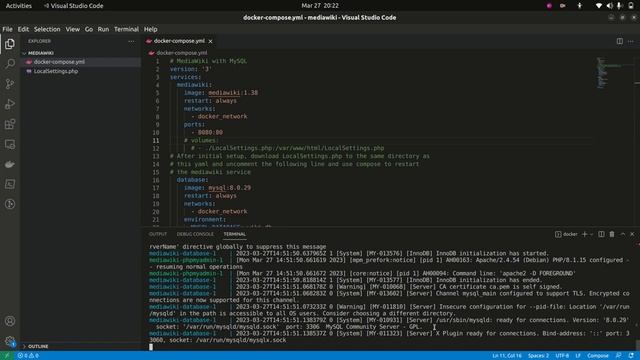Click the Spaces: 2 indentation setting
Viewport: 640px width, 360px height.
[538, 356]
